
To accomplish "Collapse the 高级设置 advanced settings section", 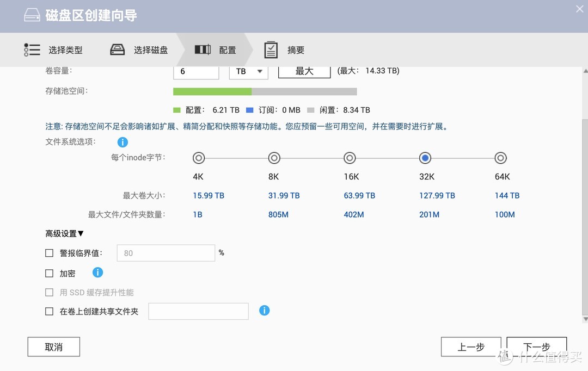I will point(64,233).
